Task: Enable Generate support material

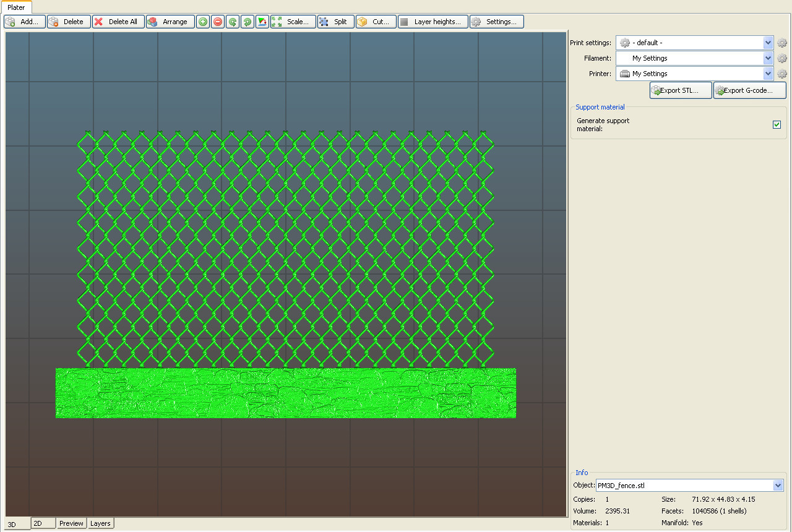Action: pos(777,124)
